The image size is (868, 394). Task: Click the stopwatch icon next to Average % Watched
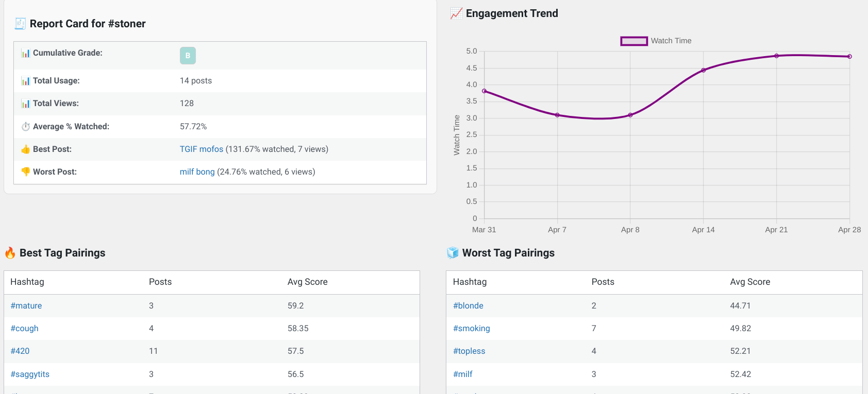click(x=25, y=127)
